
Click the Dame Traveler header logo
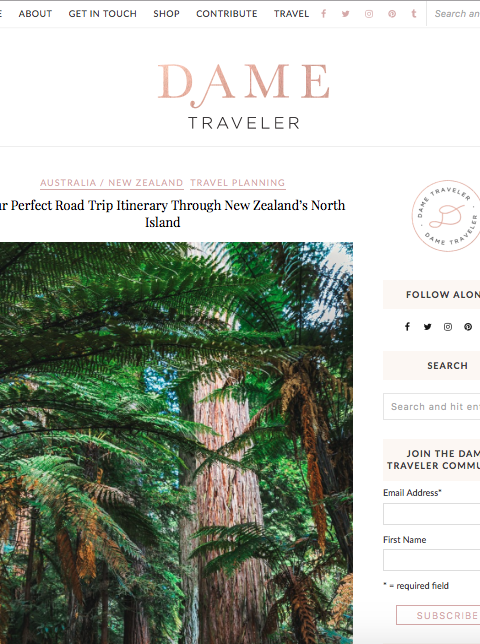(244, 96)
